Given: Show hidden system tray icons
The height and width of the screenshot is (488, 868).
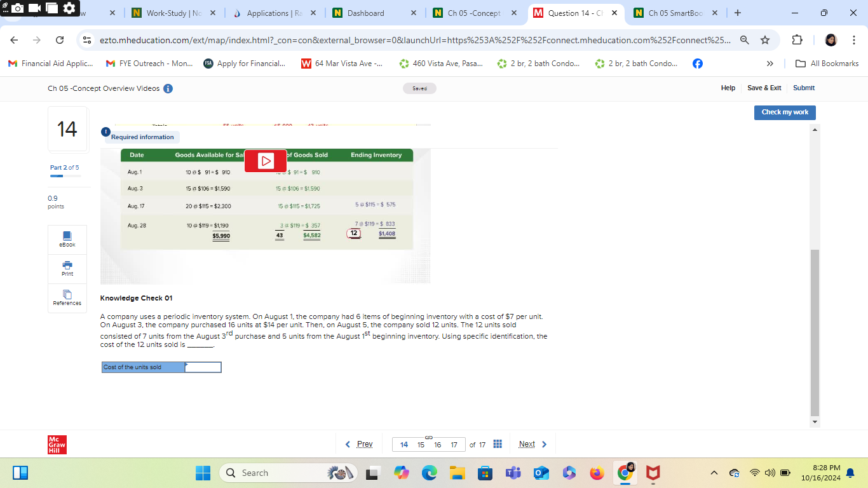Looking at the screenshot, I should (x=714, y=473).
